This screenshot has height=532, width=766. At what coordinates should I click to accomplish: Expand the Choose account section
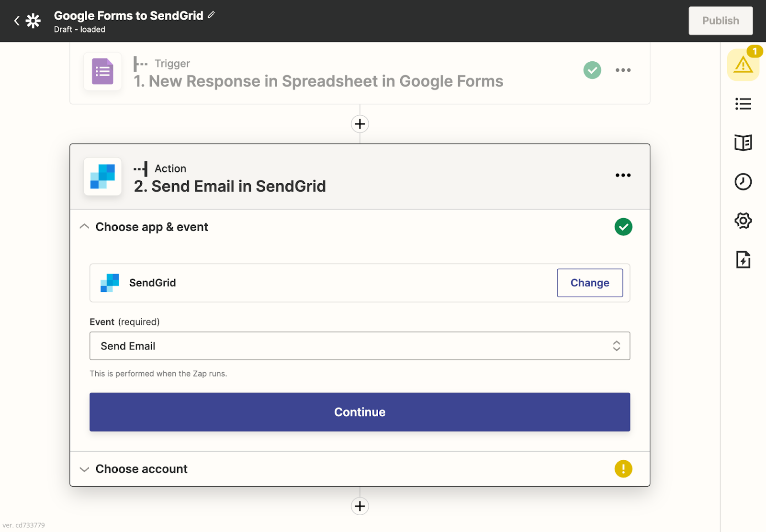[360, 469]
